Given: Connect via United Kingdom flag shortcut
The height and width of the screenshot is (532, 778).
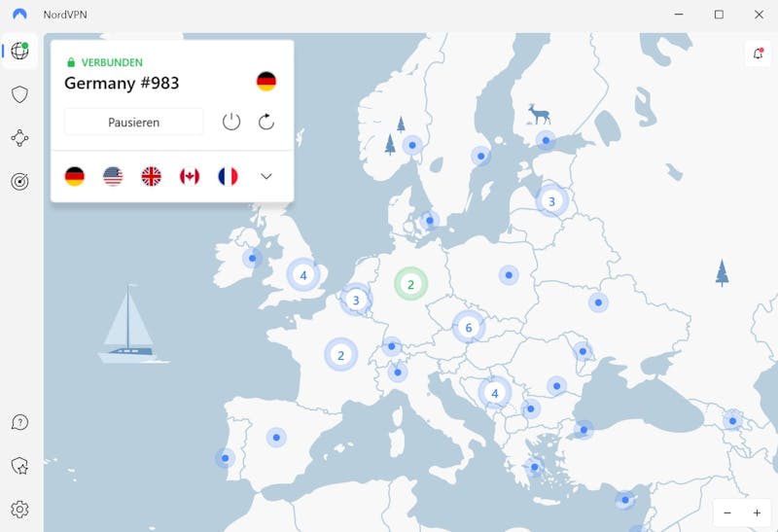Looking at the screenshot, I should click(x=152, y=176).
